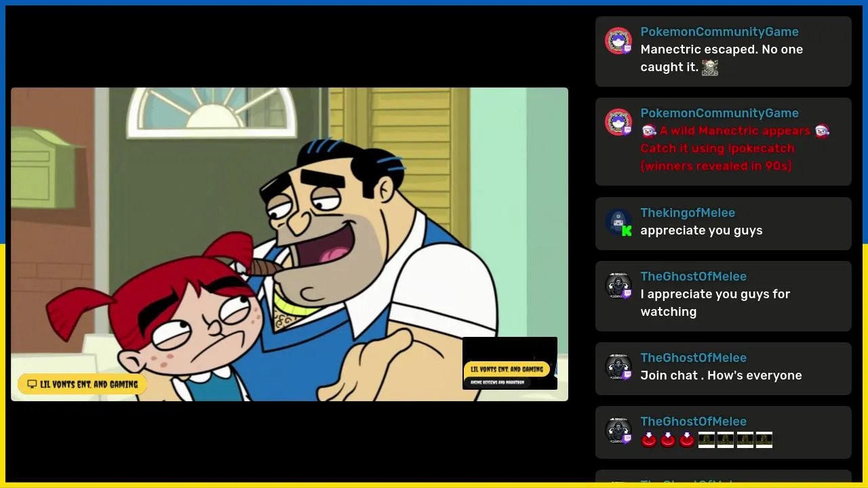Open PokemonCommunityGame username above 'Manectric escaped'
This screenshot has width=868, height=488.
(x=719, y=32)
